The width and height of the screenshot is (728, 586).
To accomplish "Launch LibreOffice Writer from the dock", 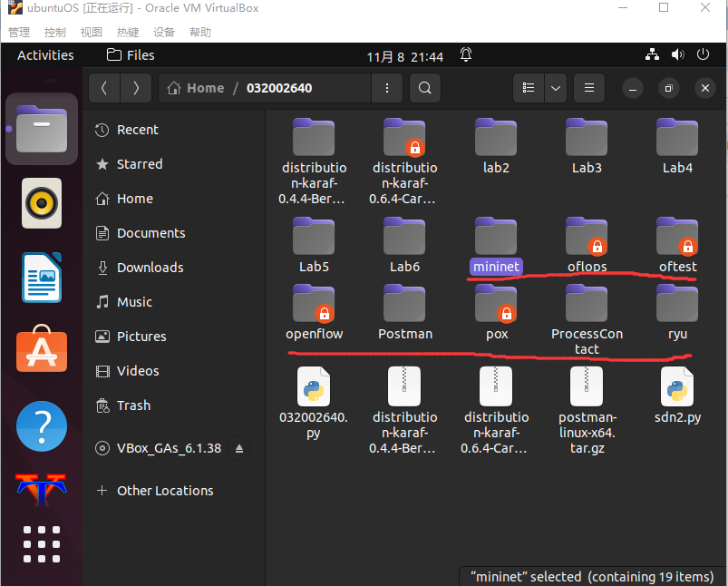I will (x=42, y=278).
